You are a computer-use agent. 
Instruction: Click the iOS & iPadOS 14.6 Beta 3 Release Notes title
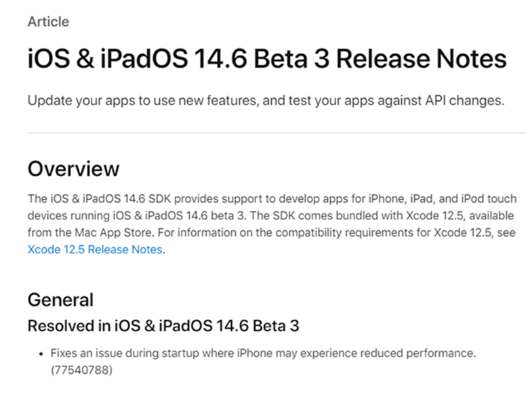tap(267, 59)
